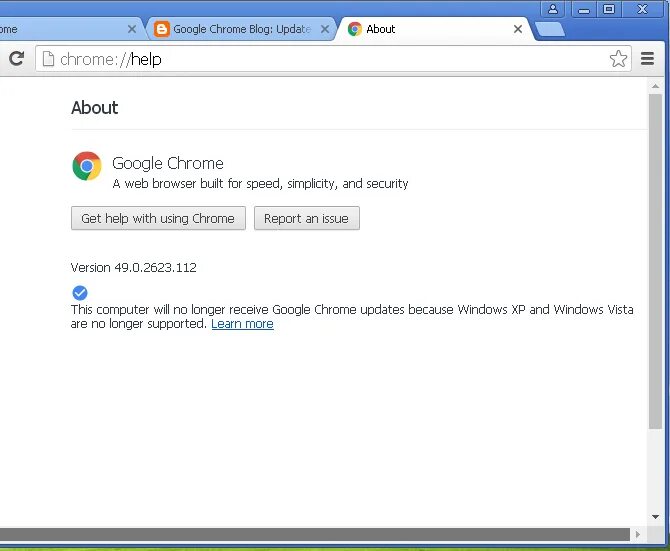Open the Chrome hamburger menu
Viewport: 670px width, 551px height.
647,59
